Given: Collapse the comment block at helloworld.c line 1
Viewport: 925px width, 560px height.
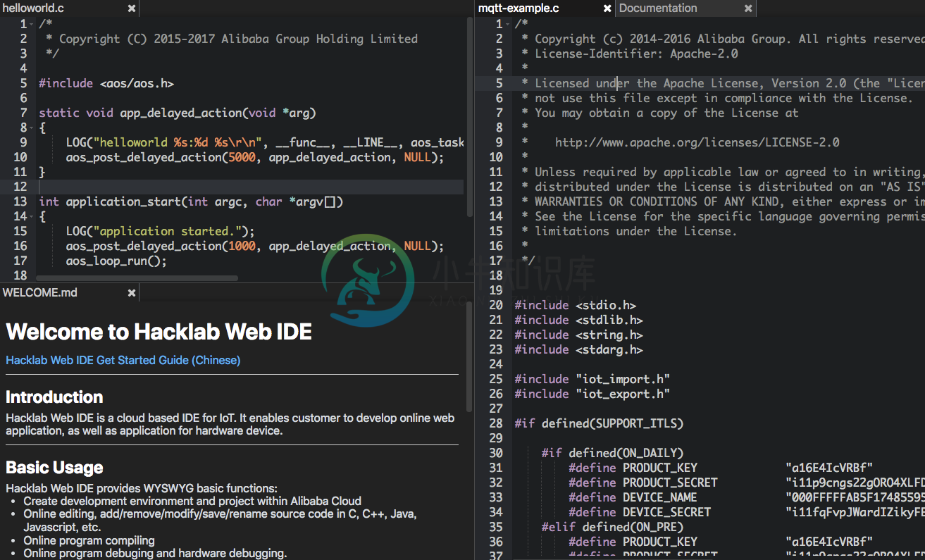Looking at the screenshot, I should click(x=32, y=25).
